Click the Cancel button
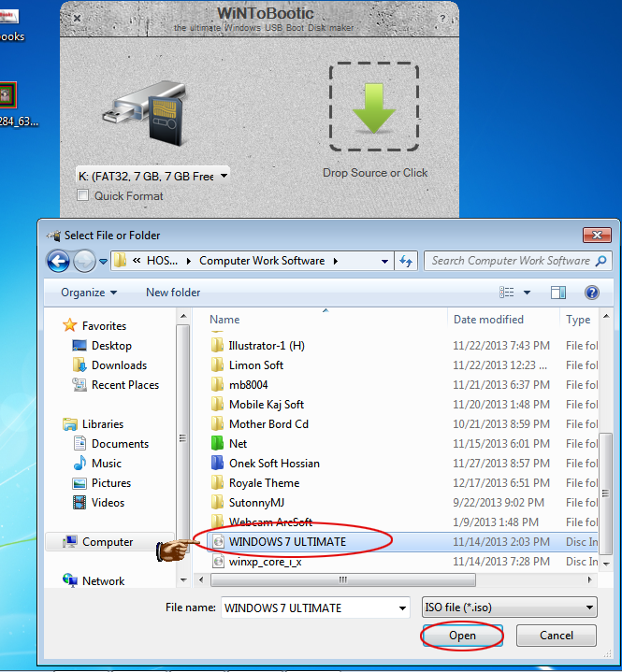Viewport: 622px width, 672px height. point(556,636)
